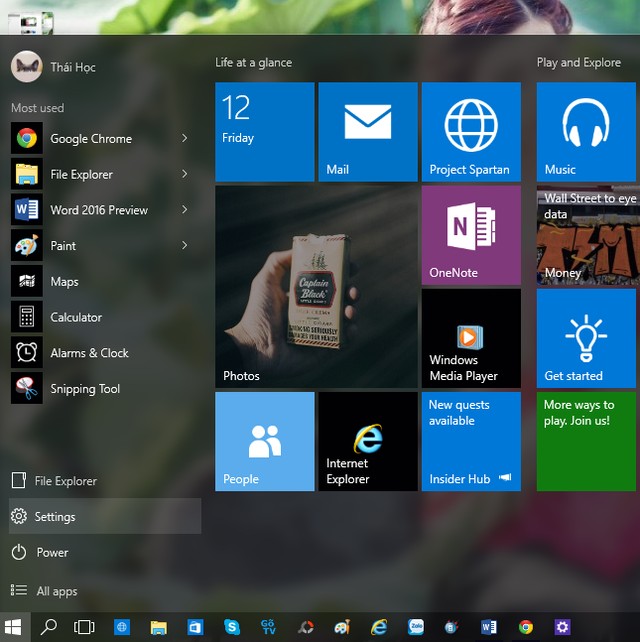Open Settings in the Start menu
This screenshot has width=640, height=642.
[x=105, y=516]
